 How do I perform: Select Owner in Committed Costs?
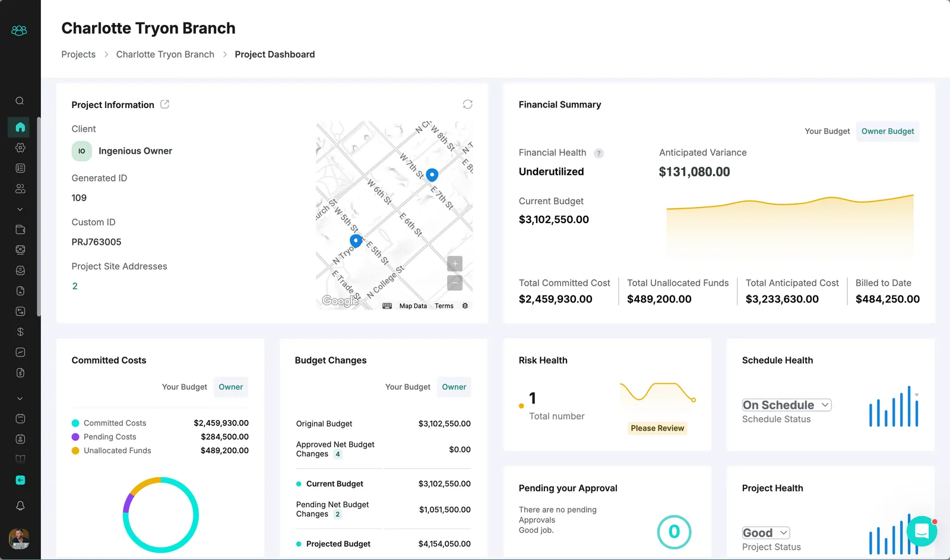[231, 387]
